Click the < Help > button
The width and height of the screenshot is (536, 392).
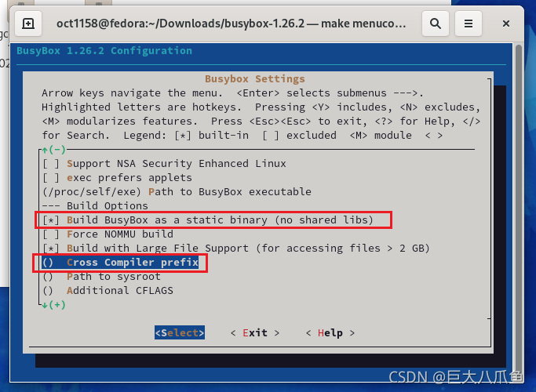(x=330, y=332)
